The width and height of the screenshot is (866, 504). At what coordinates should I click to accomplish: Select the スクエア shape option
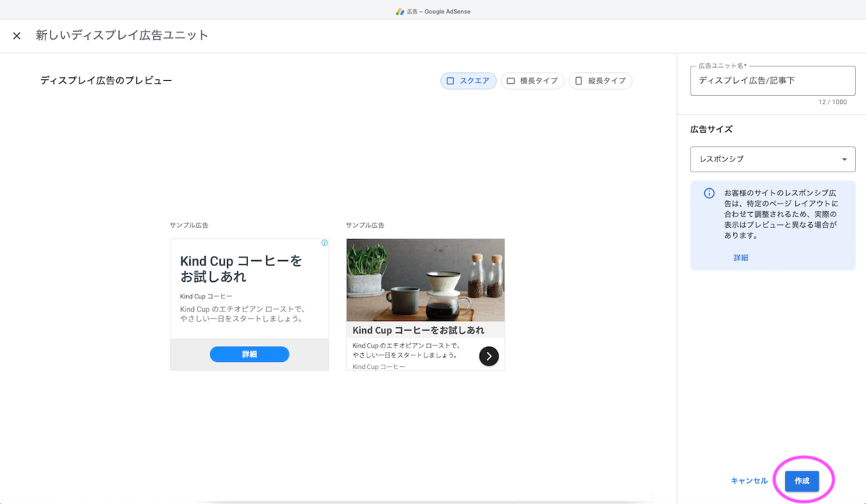(468, 81)
